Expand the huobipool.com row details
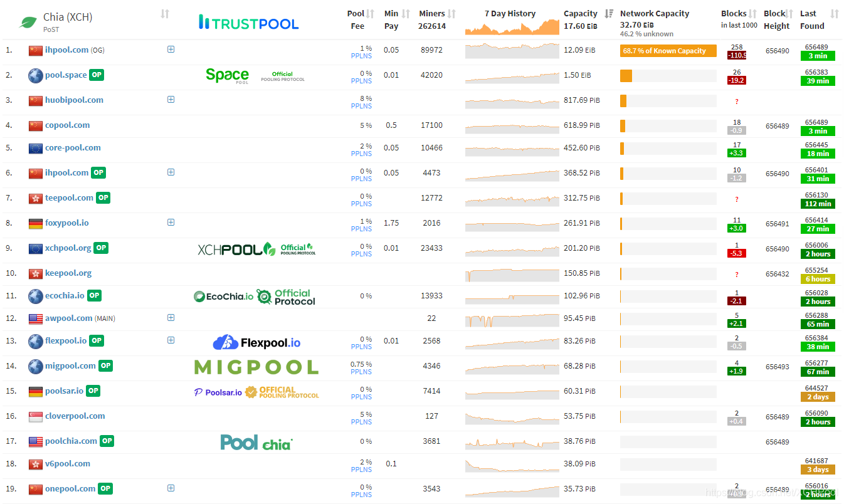 click(x=171, y=99)
